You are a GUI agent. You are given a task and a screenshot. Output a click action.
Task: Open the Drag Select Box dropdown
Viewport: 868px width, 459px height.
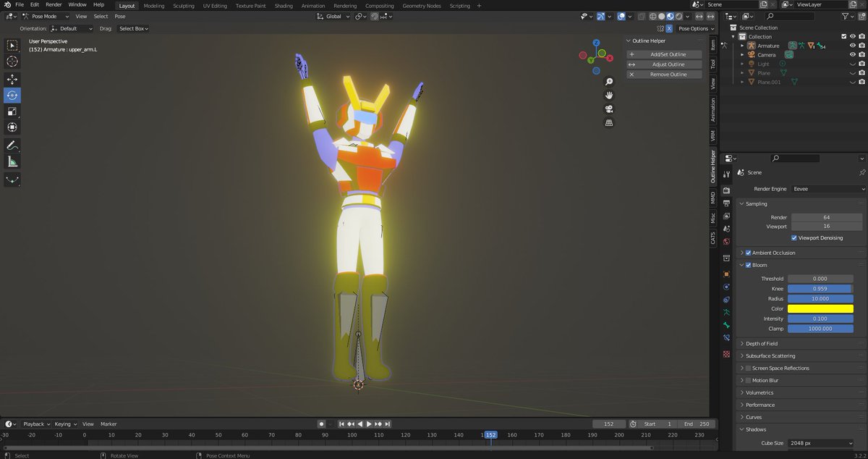(133, 28)
